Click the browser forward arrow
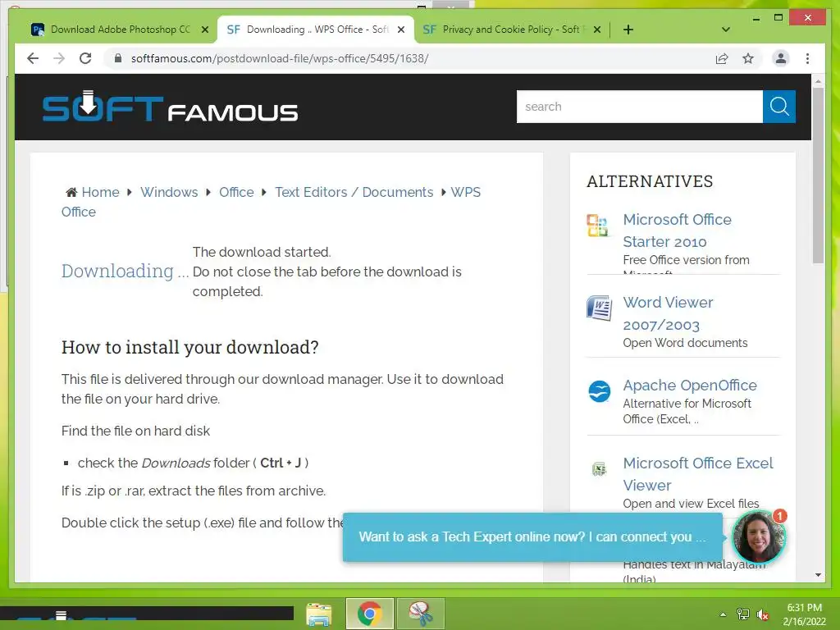The width and height of the screenshot is (840, 630). (x=59, y=58)
